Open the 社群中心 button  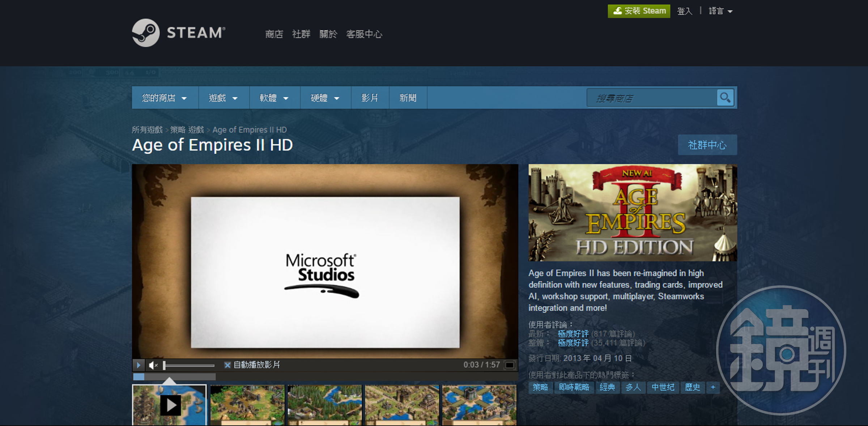707,145
